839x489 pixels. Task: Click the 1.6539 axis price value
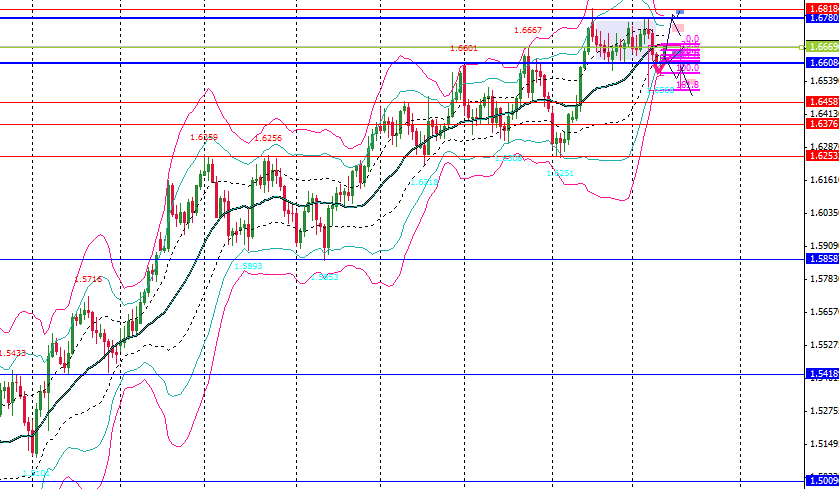[824, 80]
